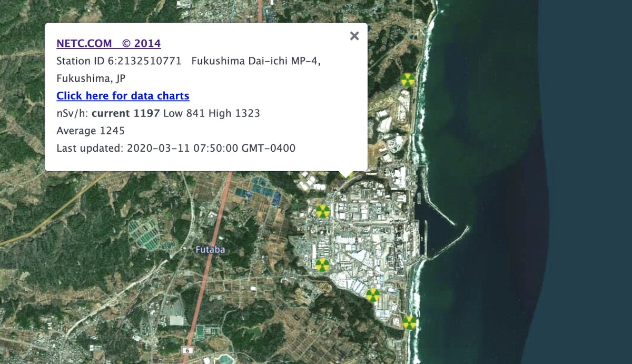Click the 'High 1323' value
The width and height of the screenshot is (632, 364).
click(234, 113)
